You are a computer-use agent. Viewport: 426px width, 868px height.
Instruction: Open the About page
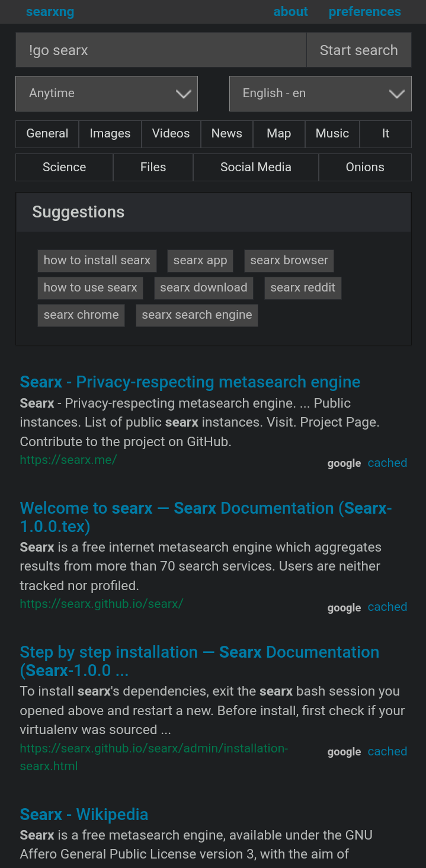pyautogui.click(x=290, y=12)
